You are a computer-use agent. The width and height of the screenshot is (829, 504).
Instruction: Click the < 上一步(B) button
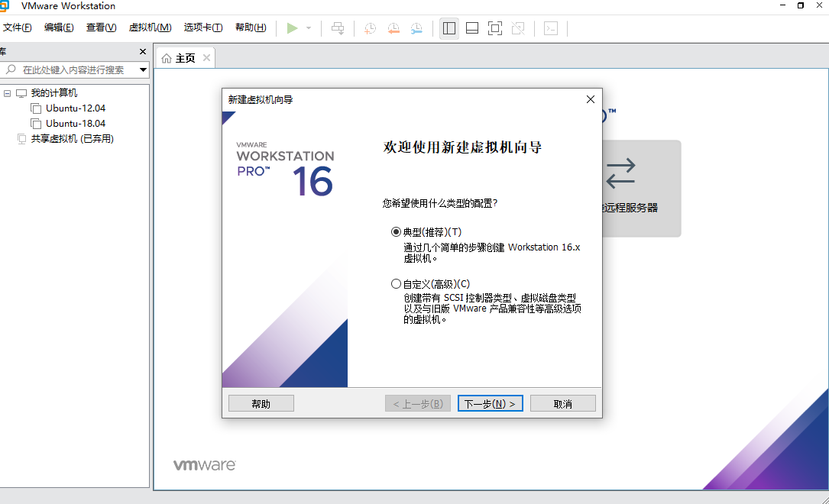418,404
